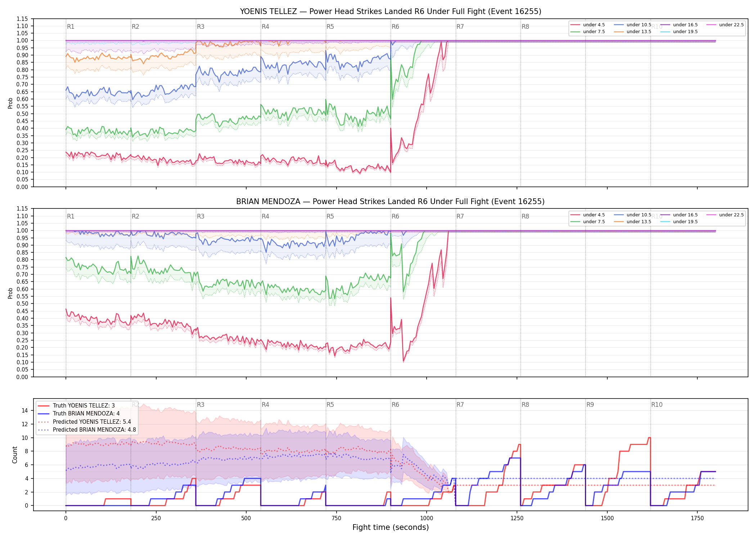
Task: Select 'Predicted BRIAN MENDOZA: 4.8' legend item
Action: coord(87,430)
